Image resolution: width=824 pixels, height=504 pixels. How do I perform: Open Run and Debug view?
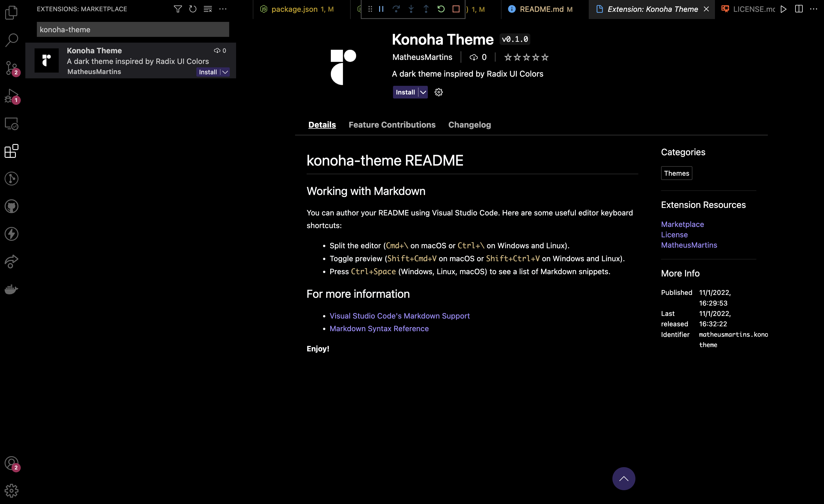[11, 96]
